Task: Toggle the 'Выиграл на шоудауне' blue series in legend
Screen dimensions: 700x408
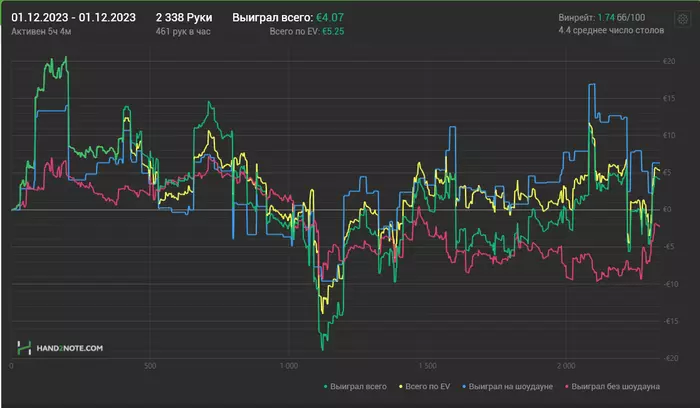Action: (508, 387)
